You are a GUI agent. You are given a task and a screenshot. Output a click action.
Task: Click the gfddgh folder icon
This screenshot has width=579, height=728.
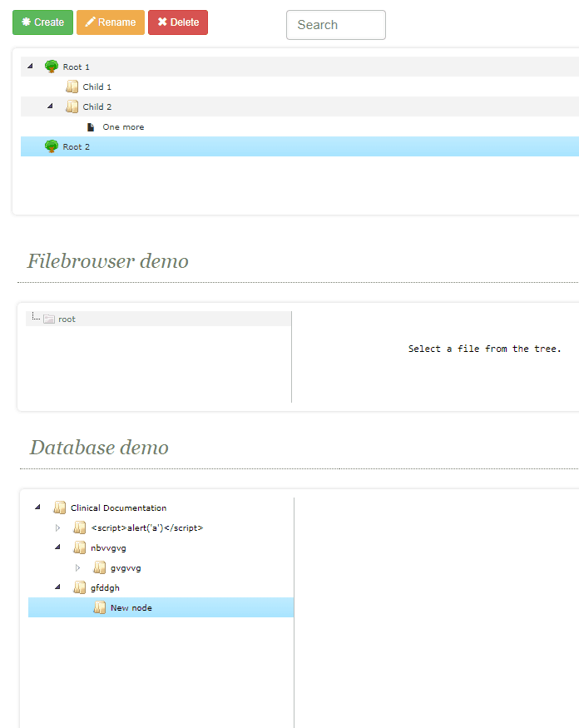79,587
